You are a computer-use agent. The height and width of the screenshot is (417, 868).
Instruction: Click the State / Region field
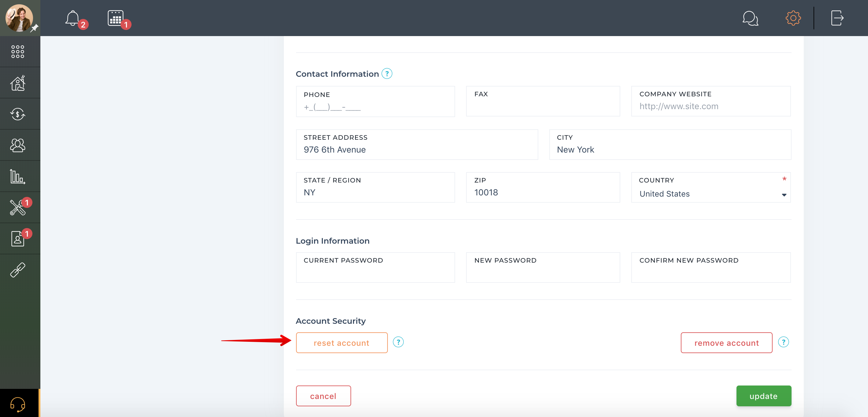click(375, 188)
